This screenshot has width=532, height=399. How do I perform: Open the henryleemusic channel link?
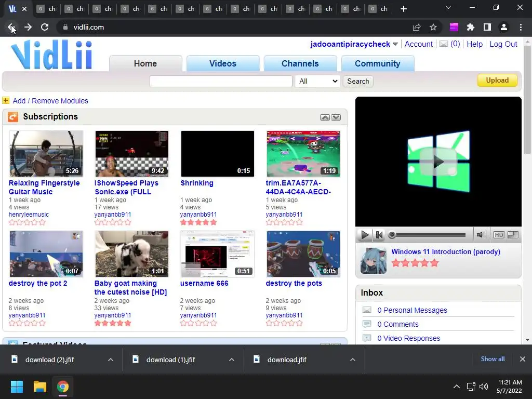pyautogui.click(x=29, y=215)
